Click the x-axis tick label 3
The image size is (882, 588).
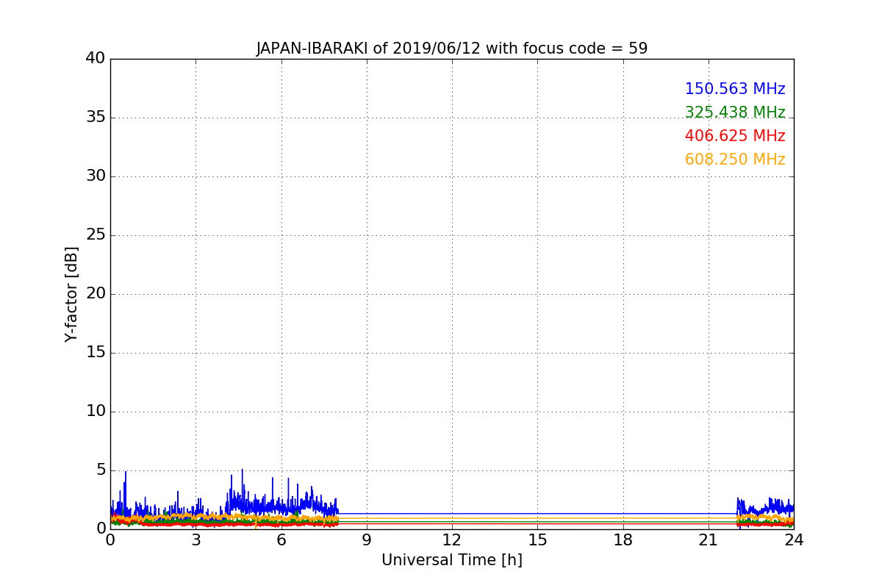click(196, 539)
